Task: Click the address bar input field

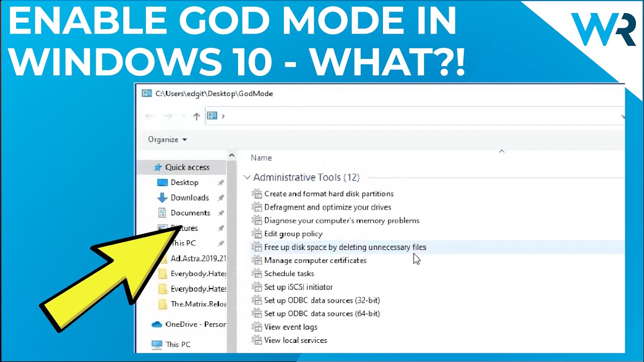Action: pos(416,116)
